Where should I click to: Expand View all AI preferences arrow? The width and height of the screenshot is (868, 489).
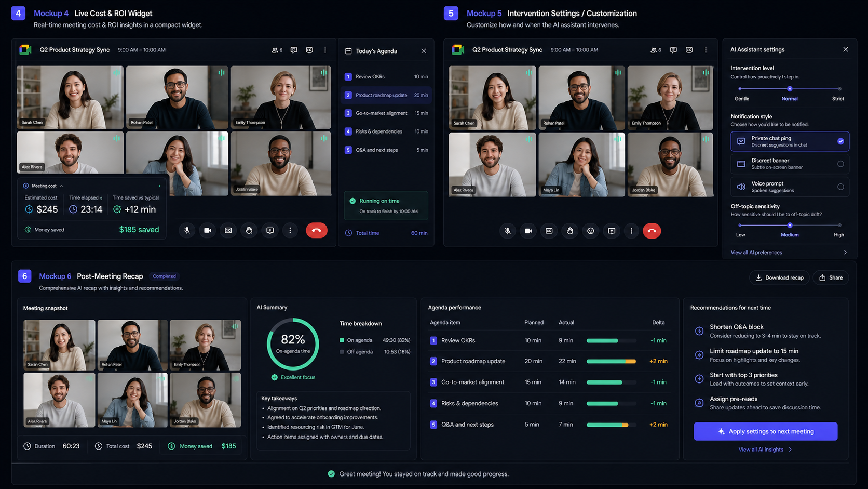point(845,253)
